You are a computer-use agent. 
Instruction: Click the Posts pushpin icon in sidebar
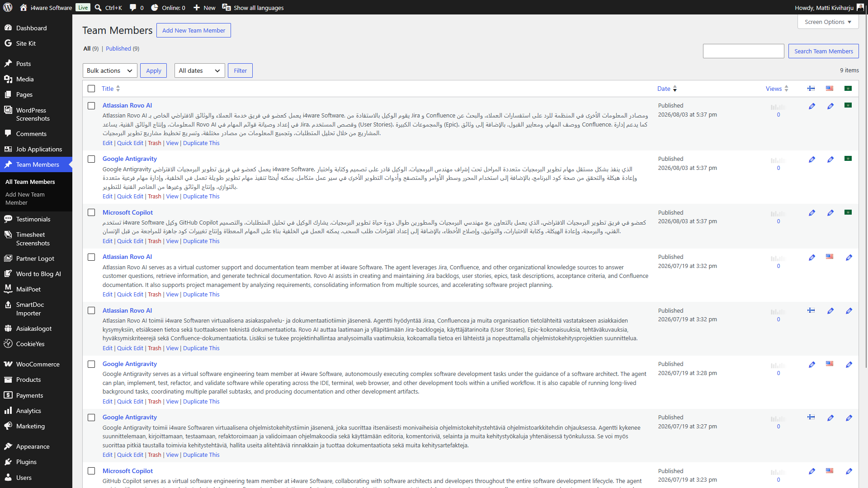click(8, 64)
